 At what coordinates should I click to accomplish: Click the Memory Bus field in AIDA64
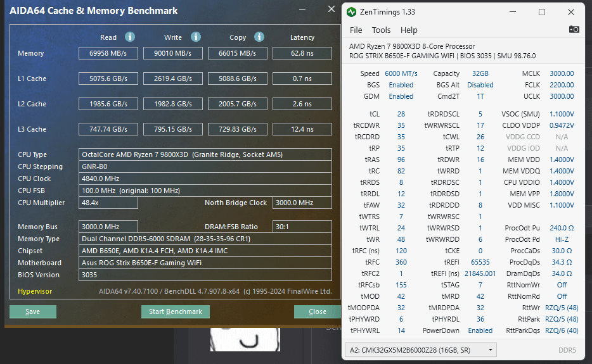108,227
